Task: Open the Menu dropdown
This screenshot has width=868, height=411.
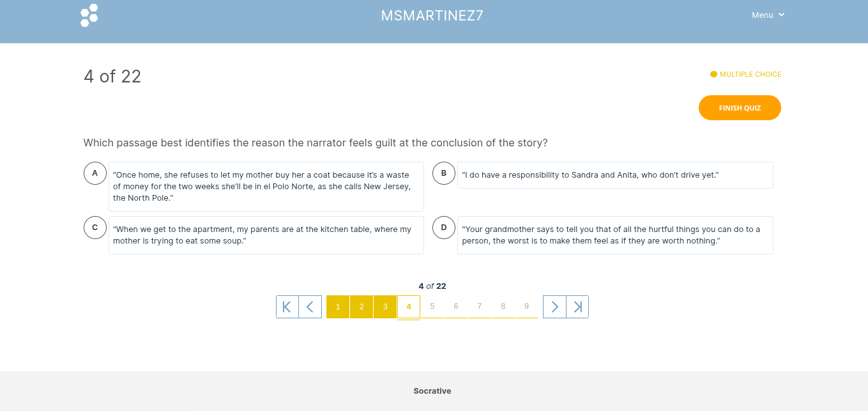Action: click(763, 15)
